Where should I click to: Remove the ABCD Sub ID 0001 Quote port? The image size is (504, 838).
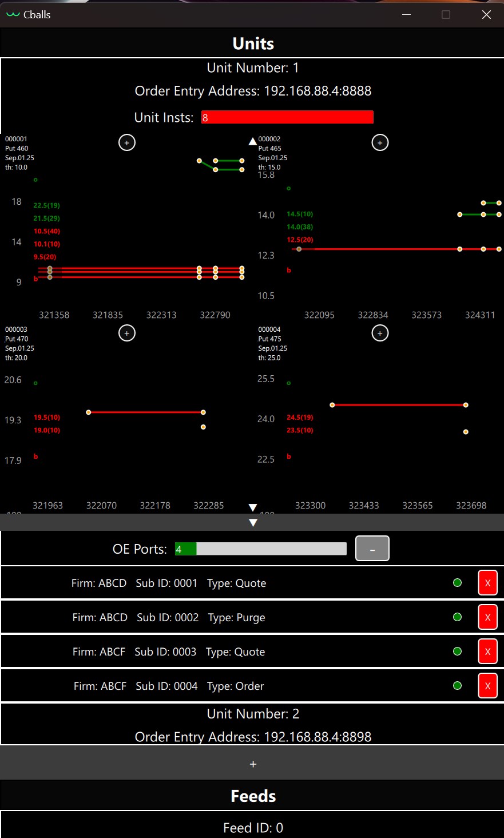(487, 583)
